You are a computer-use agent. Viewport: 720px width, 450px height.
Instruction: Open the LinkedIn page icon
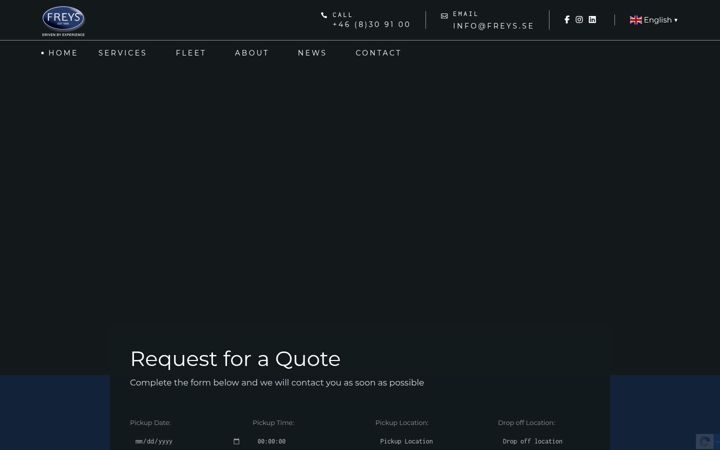592,20
